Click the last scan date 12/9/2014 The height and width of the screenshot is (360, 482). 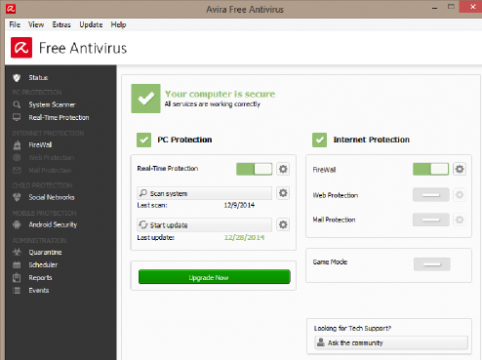pyautogui.click(x=239, y=205)
